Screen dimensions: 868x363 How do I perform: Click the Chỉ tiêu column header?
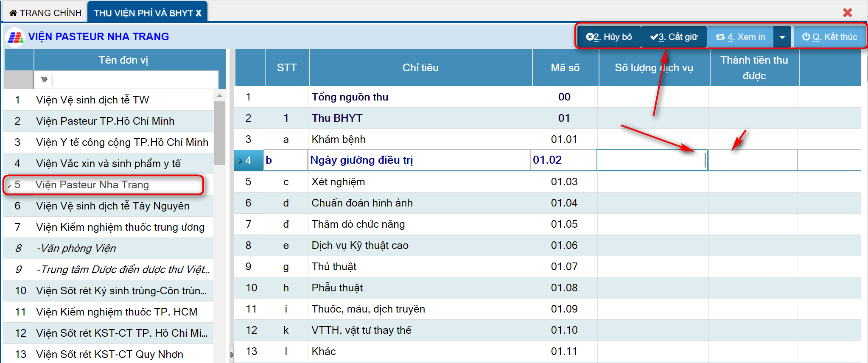click(420, 68)
